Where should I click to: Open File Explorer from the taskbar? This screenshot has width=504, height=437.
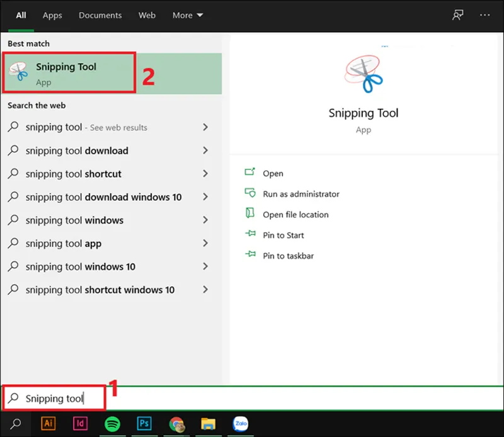[209, 424]
